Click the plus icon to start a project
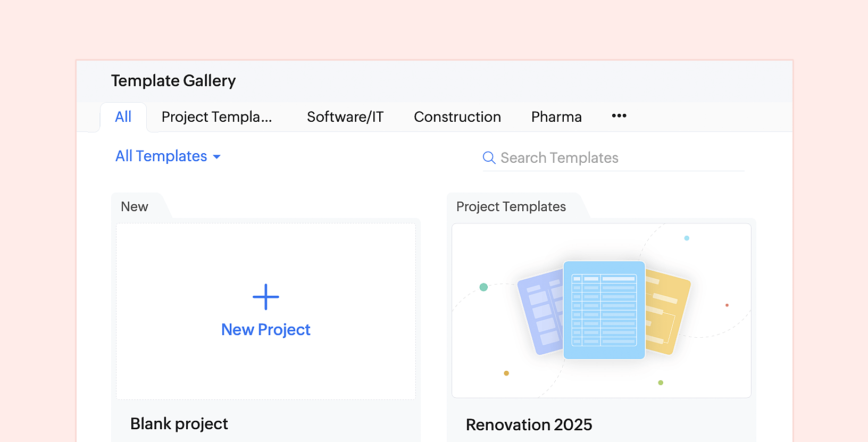This screenshot has width=868, height=442. pos(266,297)
